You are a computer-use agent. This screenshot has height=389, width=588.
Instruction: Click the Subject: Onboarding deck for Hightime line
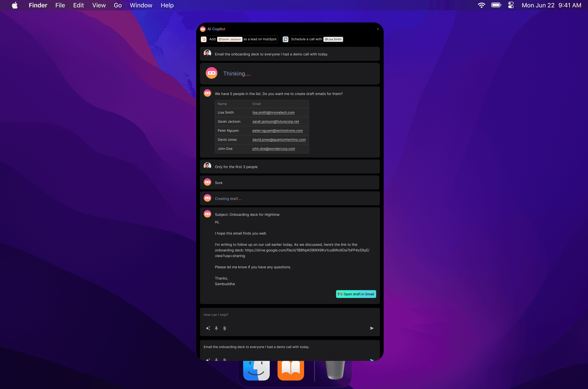coord(247,215)
